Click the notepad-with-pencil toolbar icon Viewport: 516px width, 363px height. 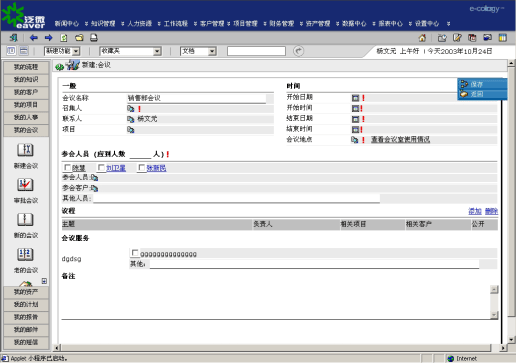(x=457, y=38)
